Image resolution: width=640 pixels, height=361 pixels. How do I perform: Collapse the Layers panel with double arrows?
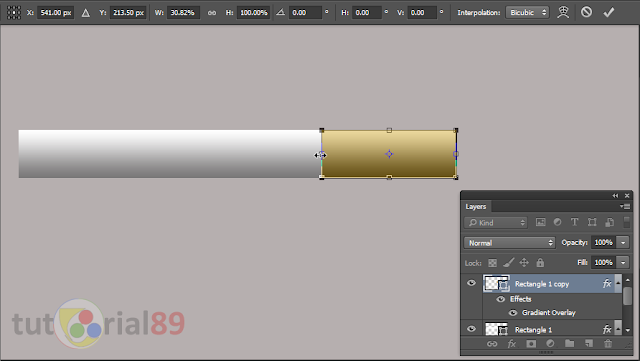615,196
